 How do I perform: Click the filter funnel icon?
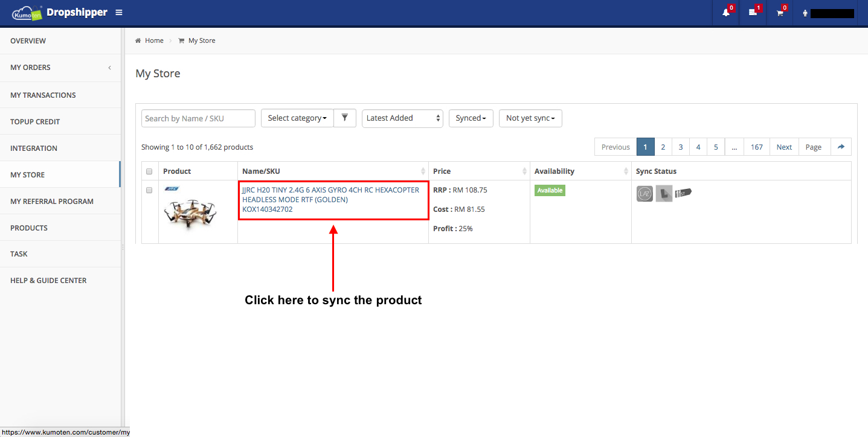345,118
